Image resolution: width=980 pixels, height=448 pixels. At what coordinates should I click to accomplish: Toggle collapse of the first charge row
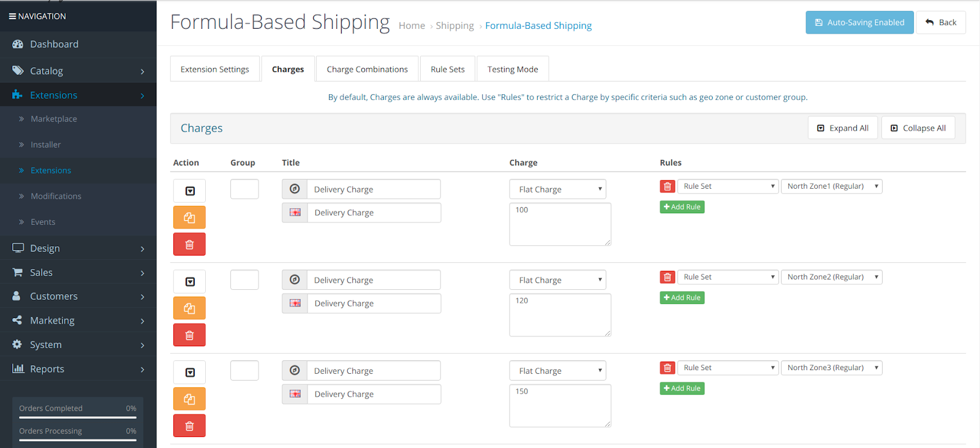[190, 191]
